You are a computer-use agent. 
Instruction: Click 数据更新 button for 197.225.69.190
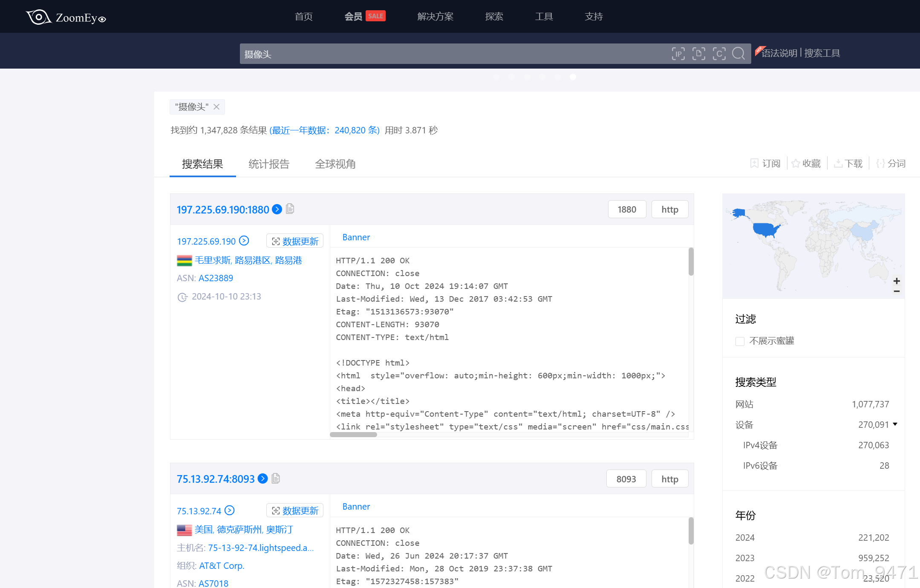[x=295, y=241]
